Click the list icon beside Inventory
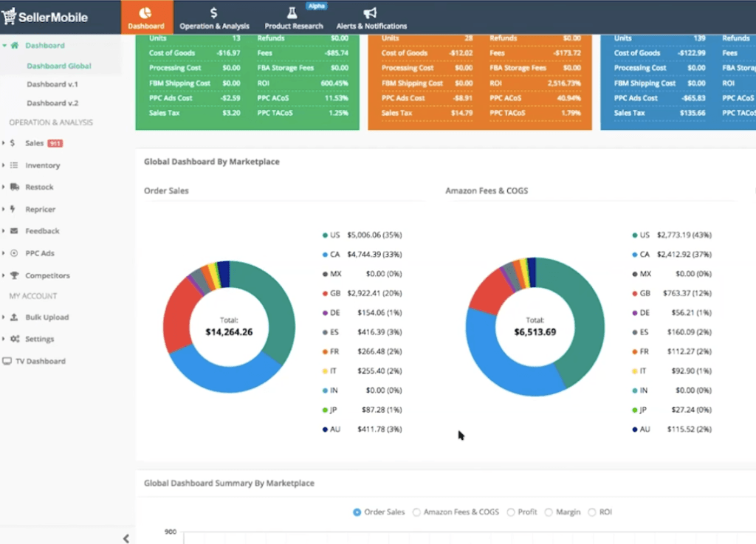756x544 pixels. pos(14,165)
